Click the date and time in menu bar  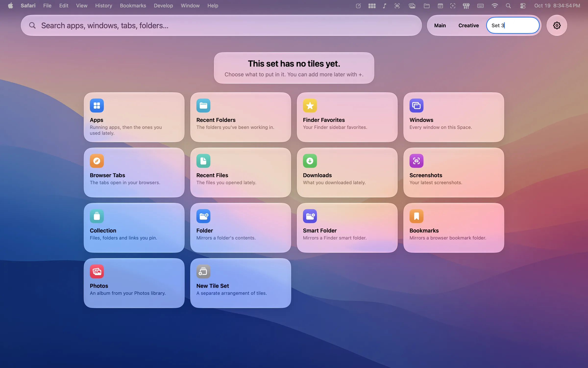[x=557, y=5]
